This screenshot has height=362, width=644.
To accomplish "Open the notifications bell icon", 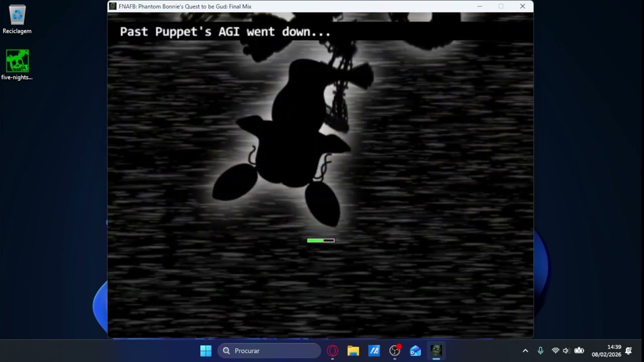I will (x=628, y=351).
